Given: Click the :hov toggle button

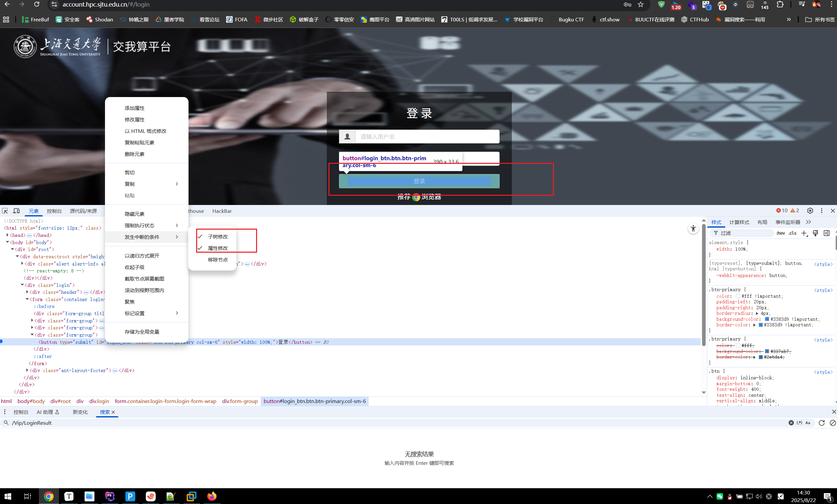Looking at the screenshot, I should 781,233.
